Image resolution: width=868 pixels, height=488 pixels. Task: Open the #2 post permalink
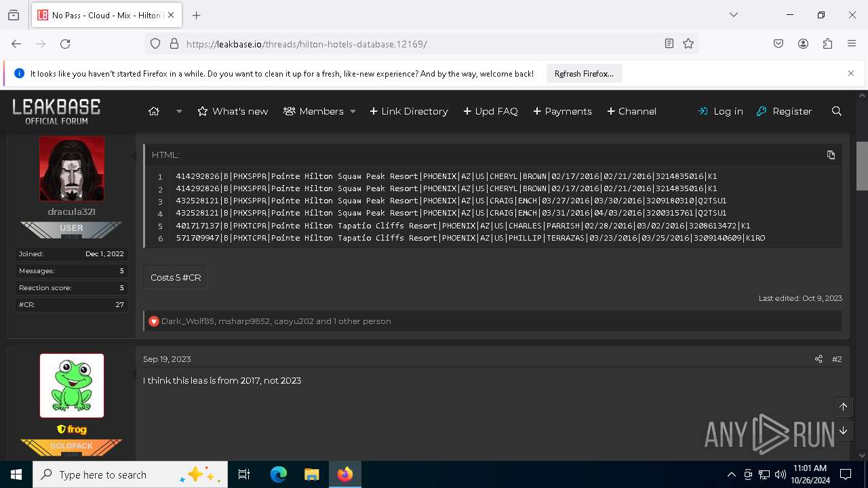point(837,359)
